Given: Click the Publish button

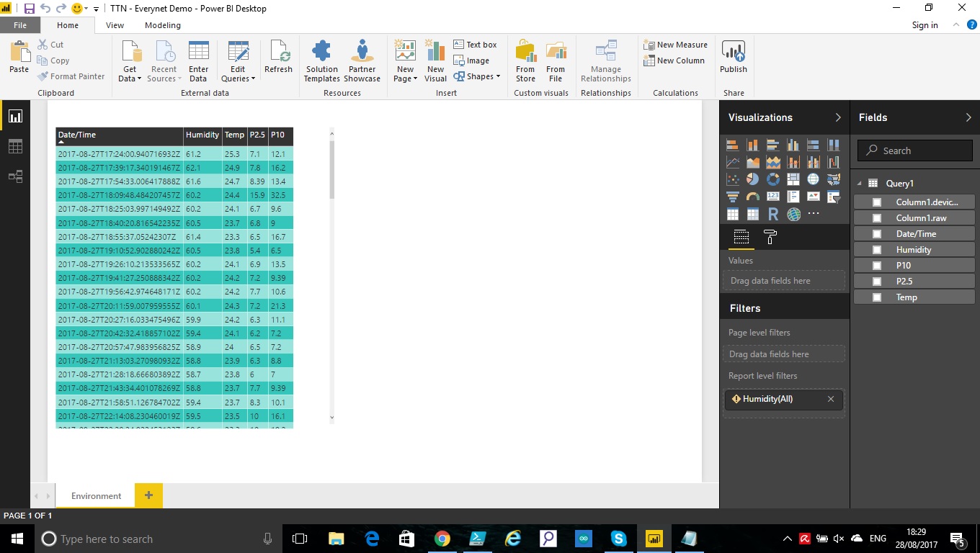Looking at the screenshot, I should [x=734, y=57].
